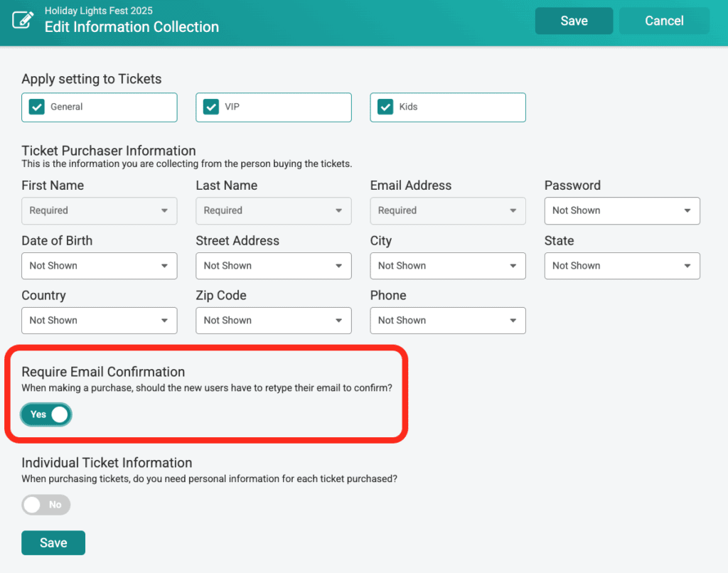Click the disabled First Name dropdown

tap(99, 210)
